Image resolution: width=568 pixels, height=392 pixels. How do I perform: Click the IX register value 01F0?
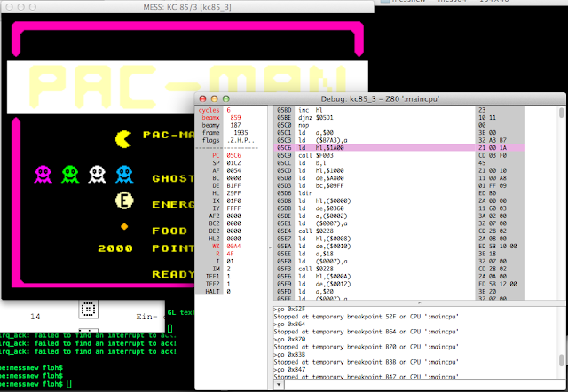(x=233, y=201)
